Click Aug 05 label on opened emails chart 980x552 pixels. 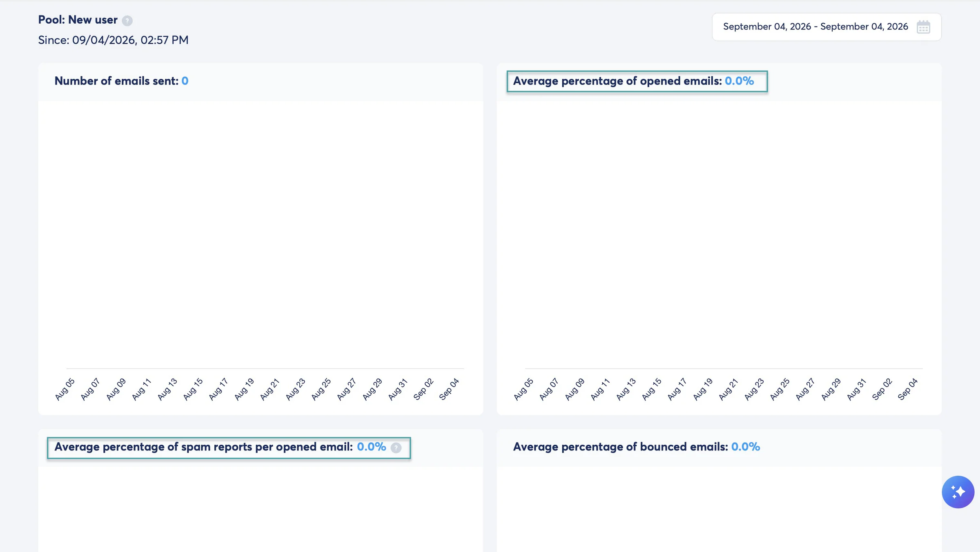(x=523, y=389)
